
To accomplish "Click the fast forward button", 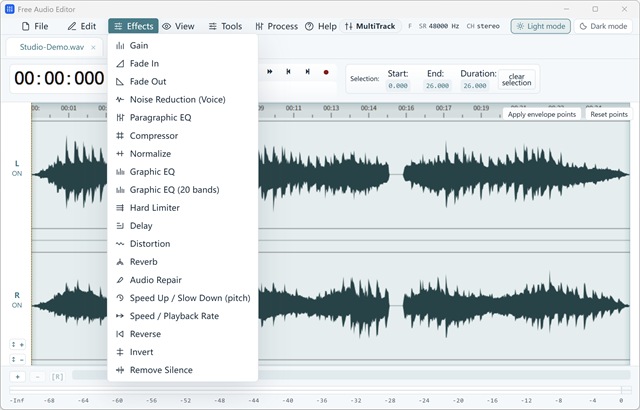I will click(x=269, y=72).
